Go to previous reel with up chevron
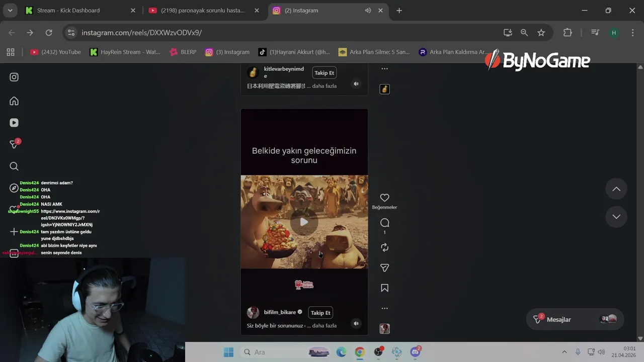Screen dimensions: 644x362 (616, 189)
